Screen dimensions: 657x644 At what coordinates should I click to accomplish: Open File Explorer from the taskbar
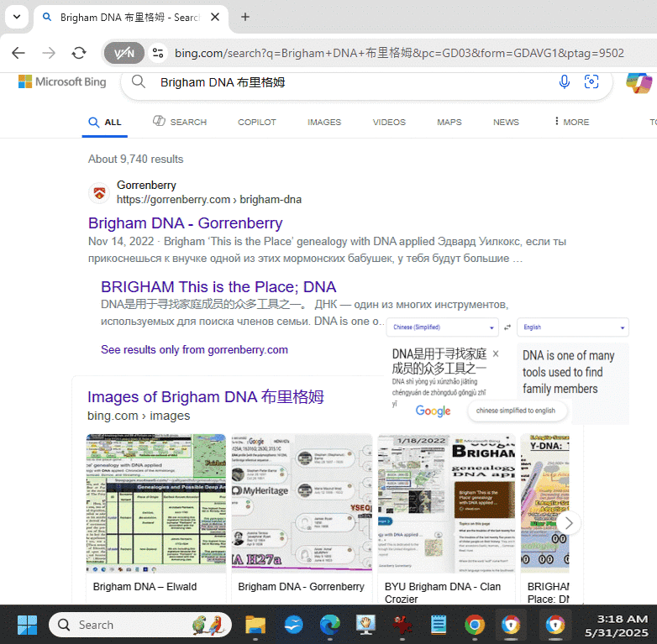click(255, 625)
